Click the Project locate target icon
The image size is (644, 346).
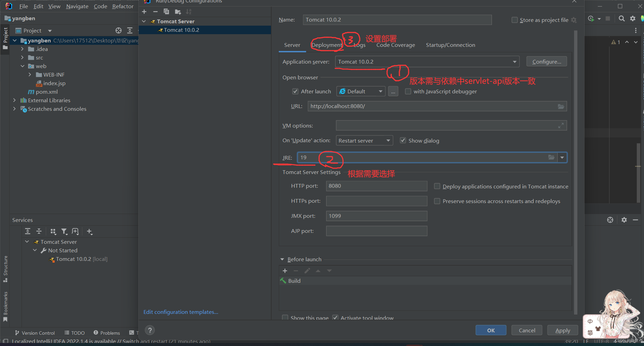[x=119, y=30]
